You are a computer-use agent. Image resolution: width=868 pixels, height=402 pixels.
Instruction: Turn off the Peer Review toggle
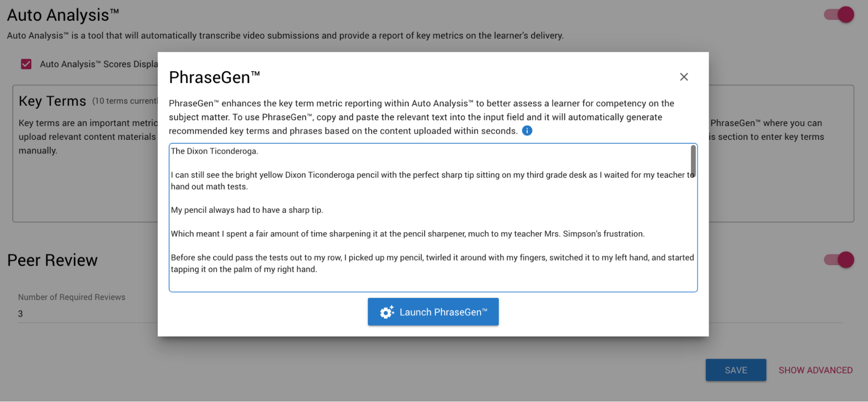pos(839,260)
